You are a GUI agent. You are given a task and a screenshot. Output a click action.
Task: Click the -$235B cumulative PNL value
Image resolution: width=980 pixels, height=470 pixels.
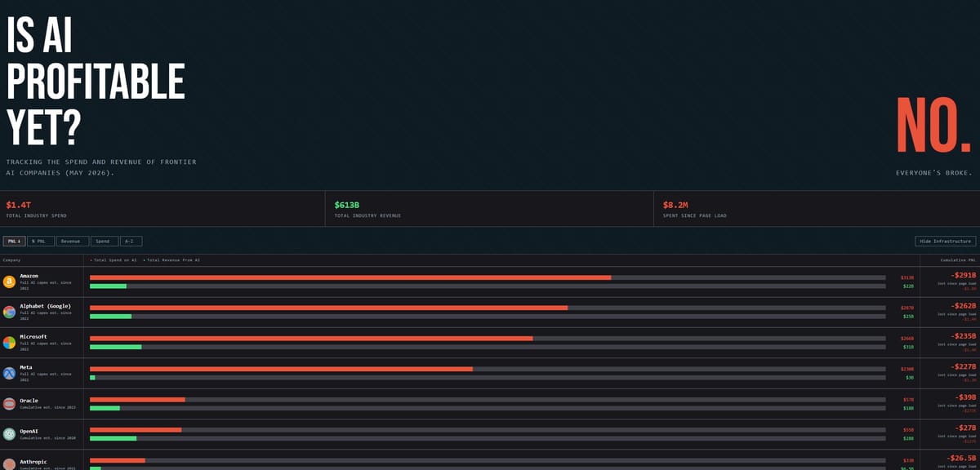[x=963, y=336]
